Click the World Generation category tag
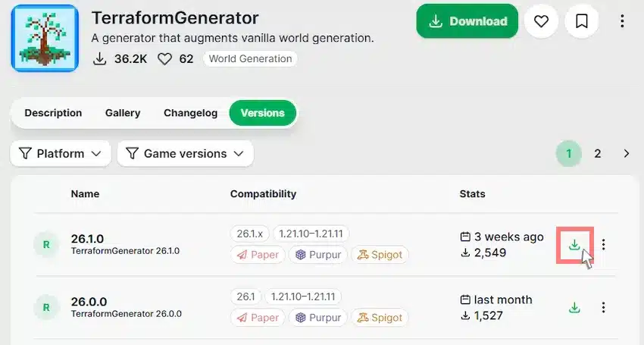This screenshot has width=644, height=345. [x=250, y=59]
